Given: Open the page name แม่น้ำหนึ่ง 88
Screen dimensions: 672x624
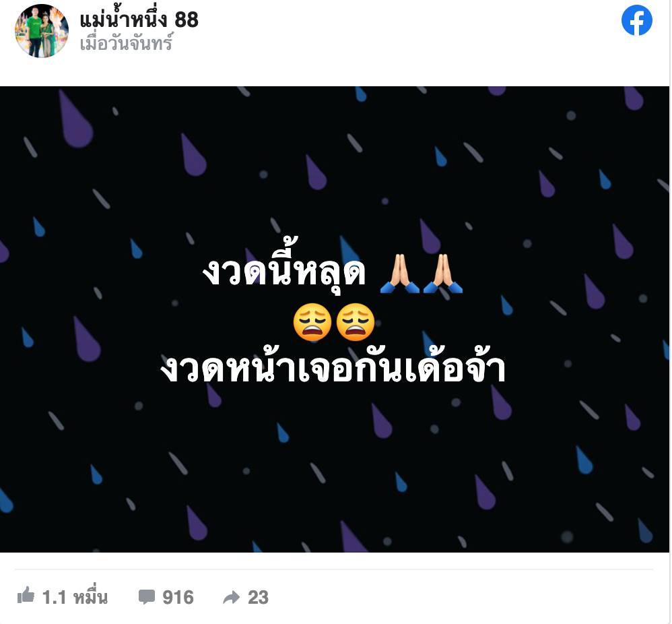Looking at the screenshot, I should 139,20.
